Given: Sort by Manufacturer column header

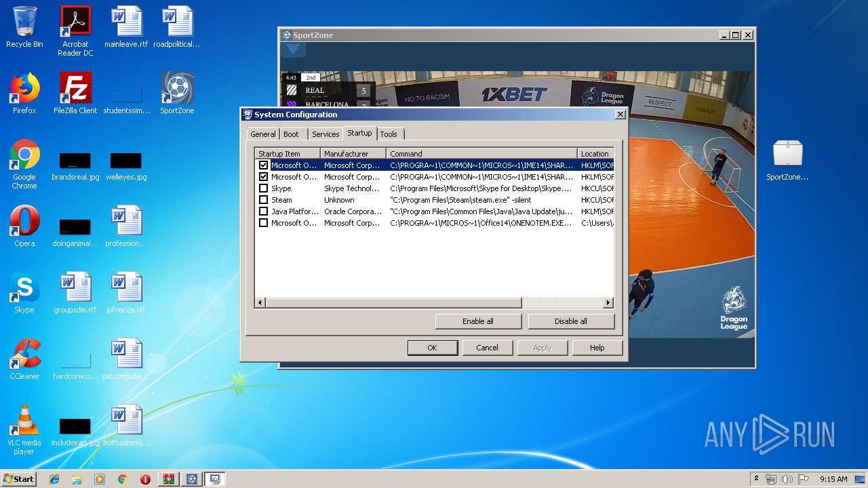Looking at the screenshot, I should click(x=353, y=154).
